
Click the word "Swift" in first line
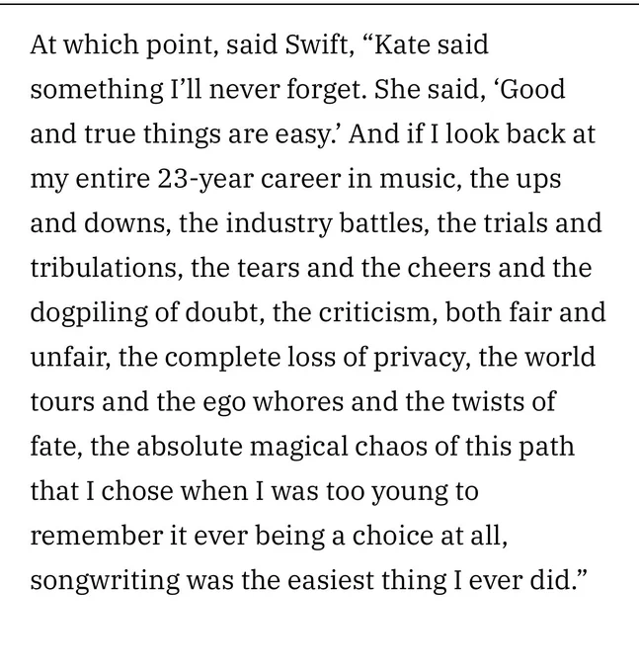click(x=317, y=44)
